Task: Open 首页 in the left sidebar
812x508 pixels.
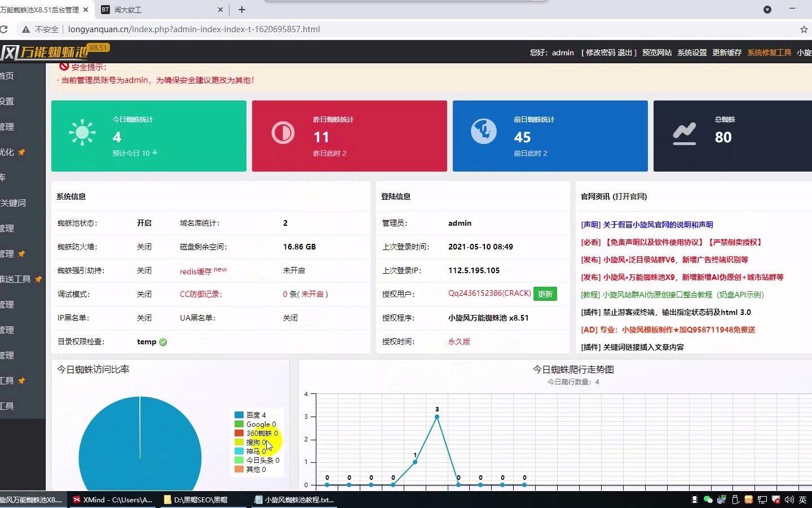Action: pos(7,76)
